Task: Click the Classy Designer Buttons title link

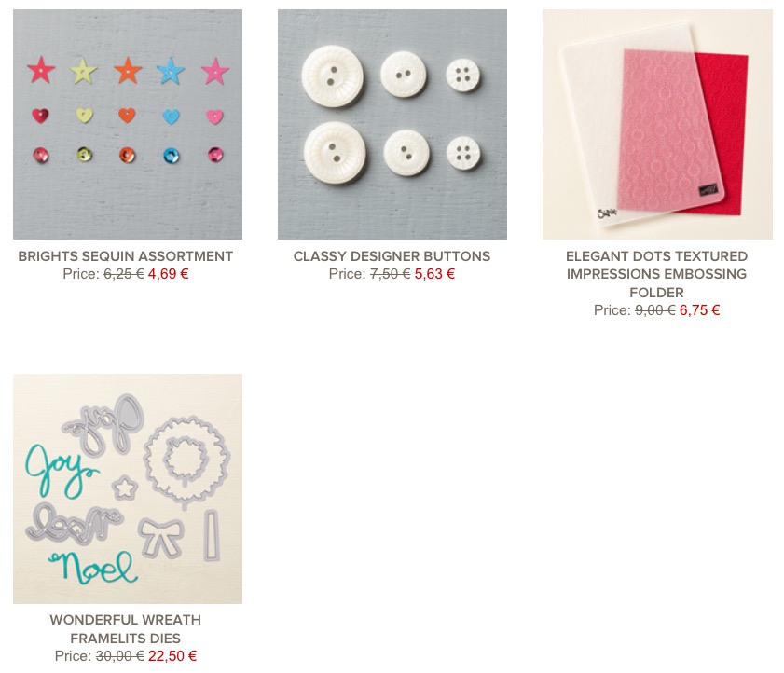Action: point(392,256)
